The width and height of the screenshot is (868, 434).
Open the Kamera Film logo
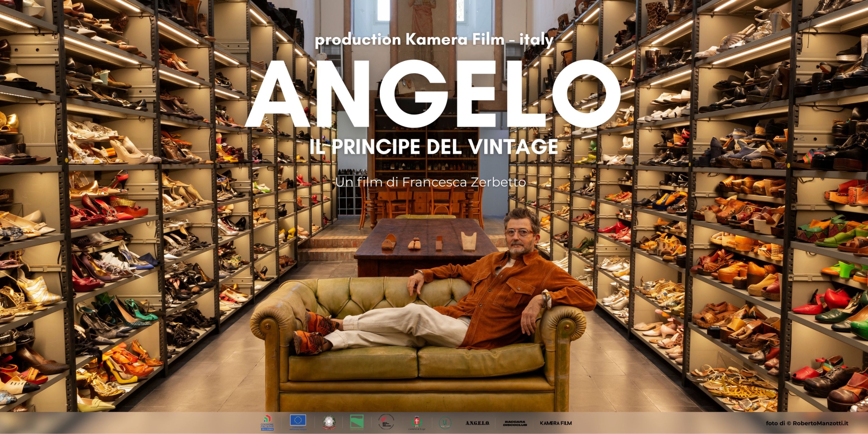tap(556, 423)
